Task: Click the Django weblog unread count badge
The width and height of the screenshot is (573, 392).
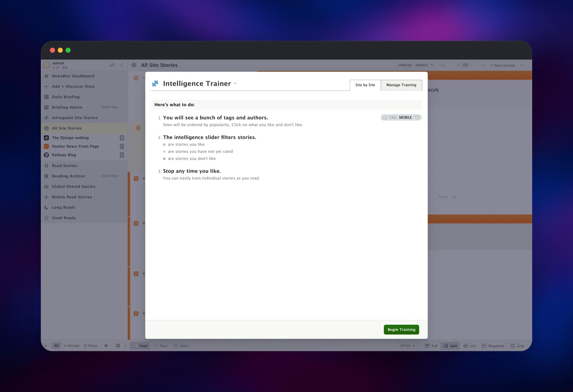Action: point(122,137)
